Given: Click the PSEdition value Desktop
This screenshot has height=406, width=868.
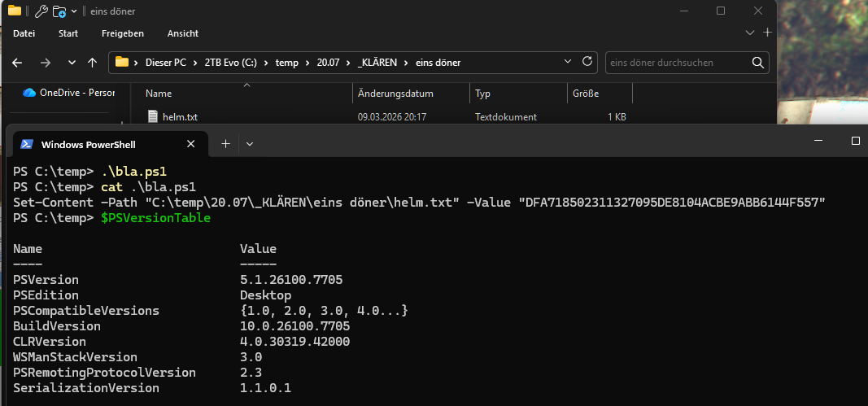Looking at the screenshot, I should click(265, 295).
